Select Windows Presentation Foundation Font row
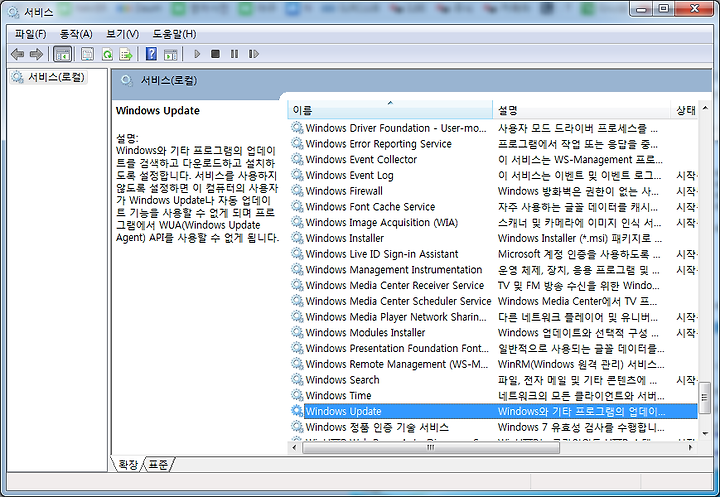This screenshot has height=497, width=720. click(x=494, y=348)
